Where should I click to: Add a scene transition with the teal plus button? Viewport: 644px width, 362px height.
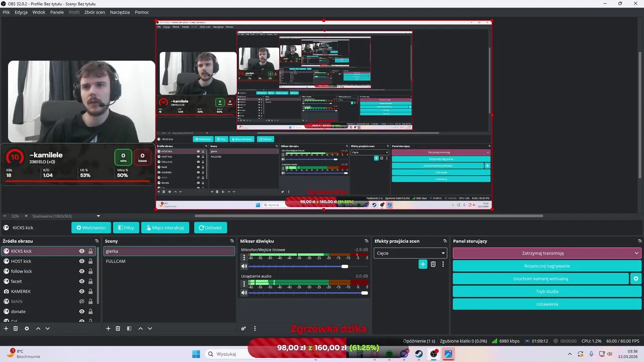click(423, 264)
